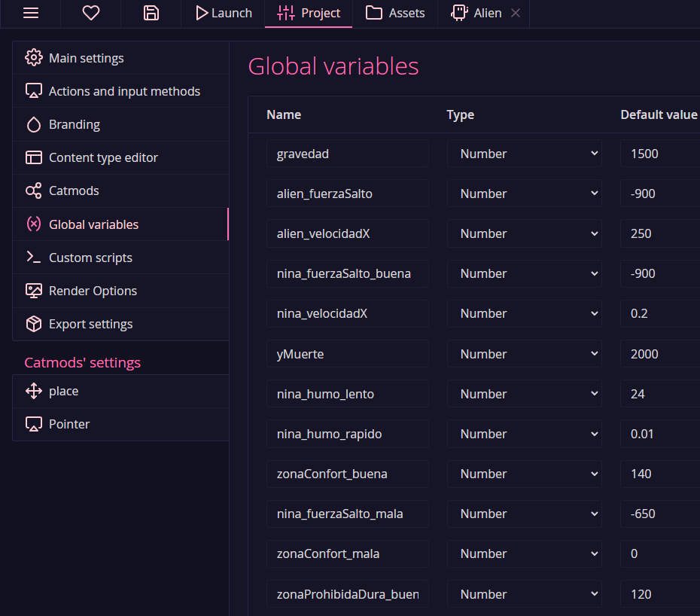
Task: Open the Content type editor section
Action: [x=103, y=158]
